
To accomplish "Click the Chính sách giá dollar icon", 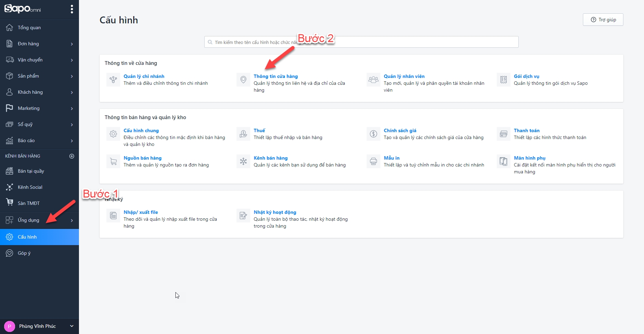I will click(x=373, y=134).
